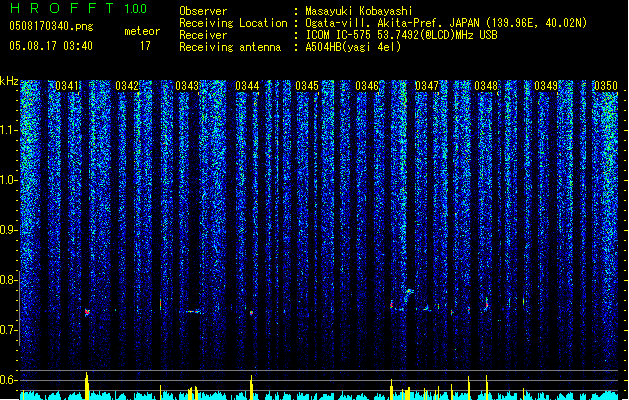Click the antenna A504HB(yagi 4el) text
Viewport: 629px width, 400px height.
[x=353, y=47]
